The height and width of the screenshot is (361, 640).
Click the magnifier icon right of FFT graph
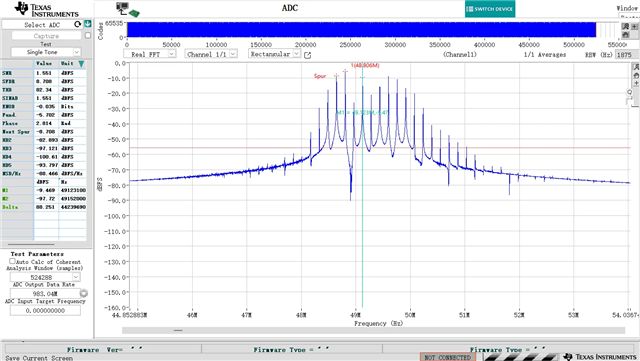point(629,93)
